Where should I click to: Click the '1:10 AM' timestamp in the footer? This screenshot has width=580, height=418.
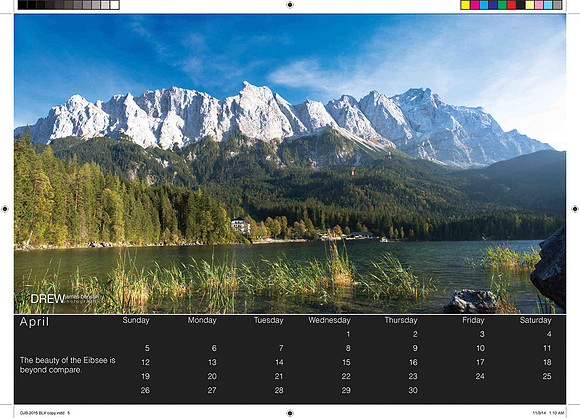tap(557, 413)
